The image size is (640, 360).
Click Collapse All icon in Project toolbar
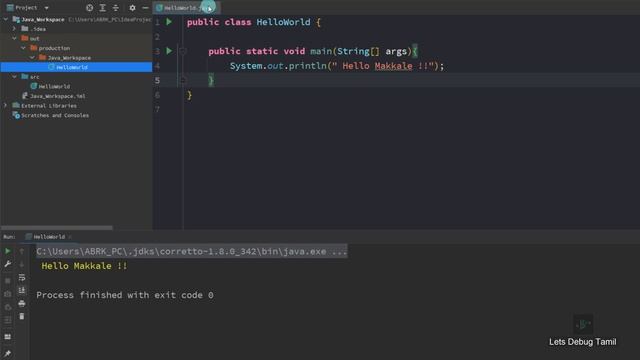click(x=116, y=8)
